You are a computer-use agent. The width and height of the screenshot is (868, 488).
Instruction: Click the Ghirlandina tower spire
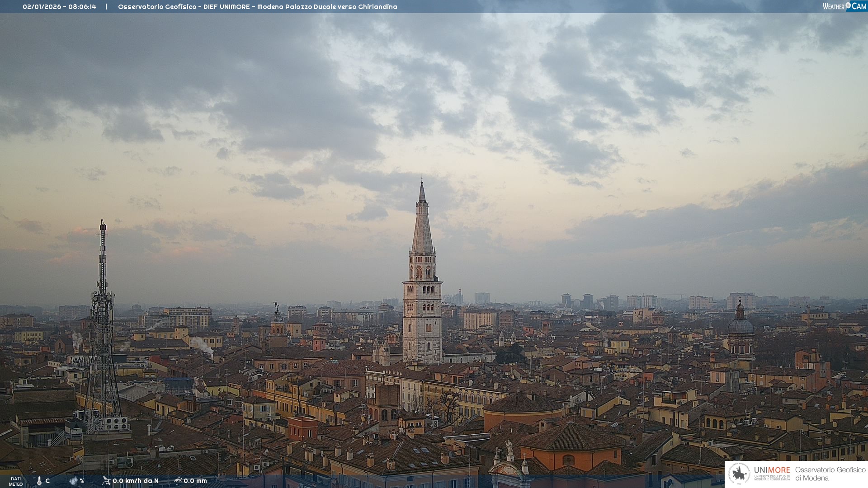[x=422, y=226]
